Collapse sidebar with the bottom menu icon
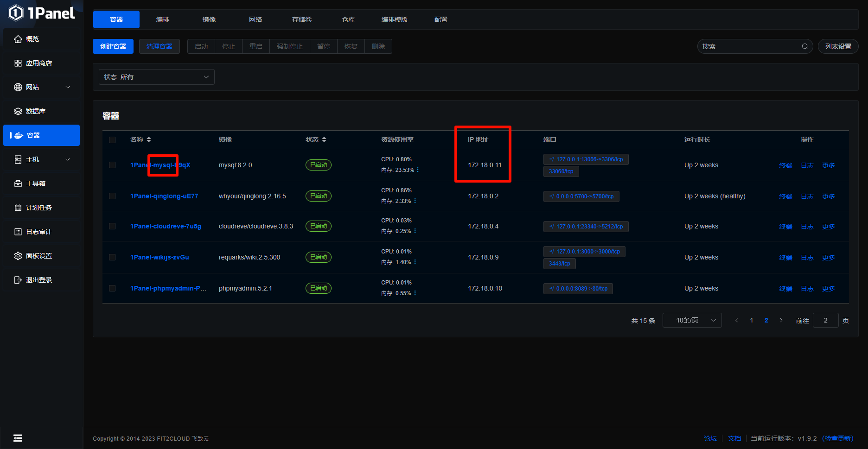 tap(18, 438)
